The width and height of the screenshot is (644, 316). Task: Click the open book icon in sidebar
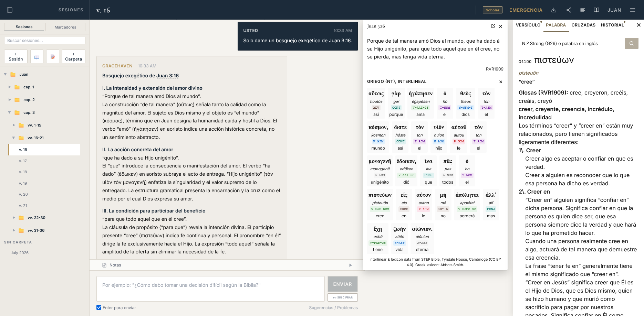pyautogui.click(x=37, y=56)
